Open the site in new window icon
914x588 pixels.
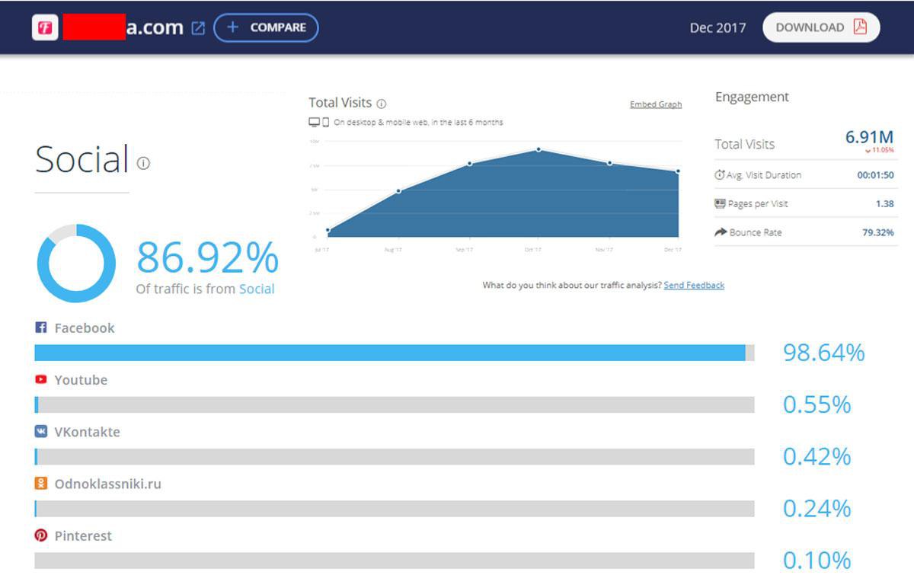tap(198, 28)
